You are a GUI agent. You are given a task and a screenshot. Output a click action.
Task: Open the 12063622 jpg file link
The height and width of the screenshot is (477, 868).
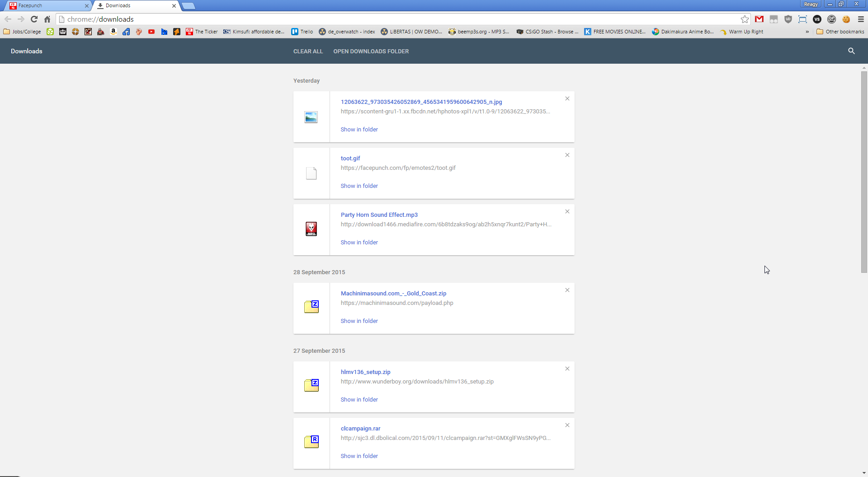coord(421,102)
